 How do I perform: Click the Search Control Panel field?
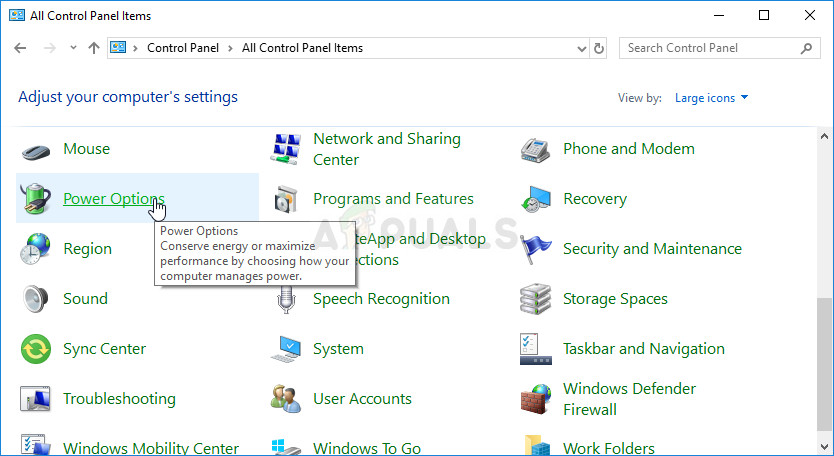point(710,48)
